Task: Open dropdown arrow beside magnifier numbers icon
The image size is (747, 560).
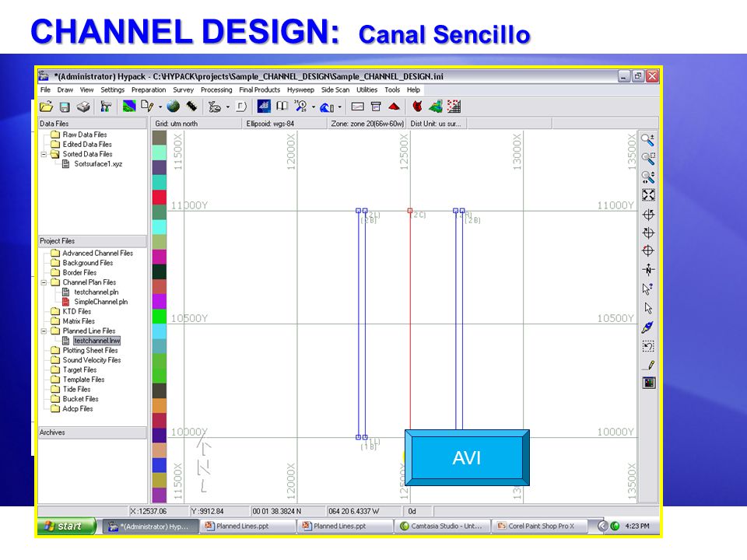Action: coord(313,107)
